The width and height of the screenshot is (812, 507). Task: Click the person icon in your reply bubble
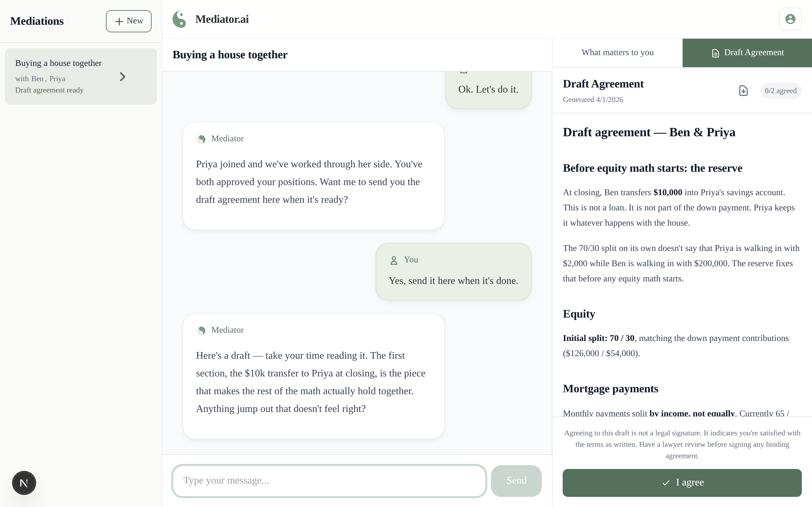tap(393, 260)
